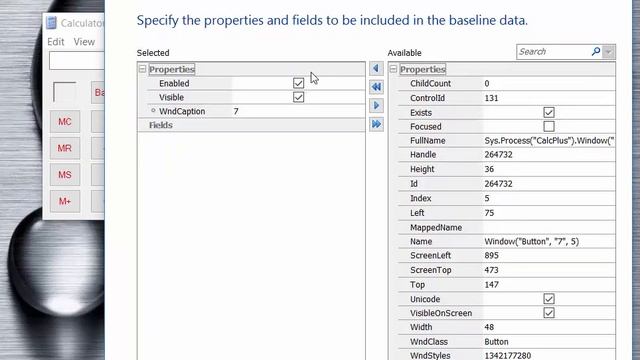Open the View menu in Calculator
Viewport: 640px width, 360px height.
click(x=84, y=42)
